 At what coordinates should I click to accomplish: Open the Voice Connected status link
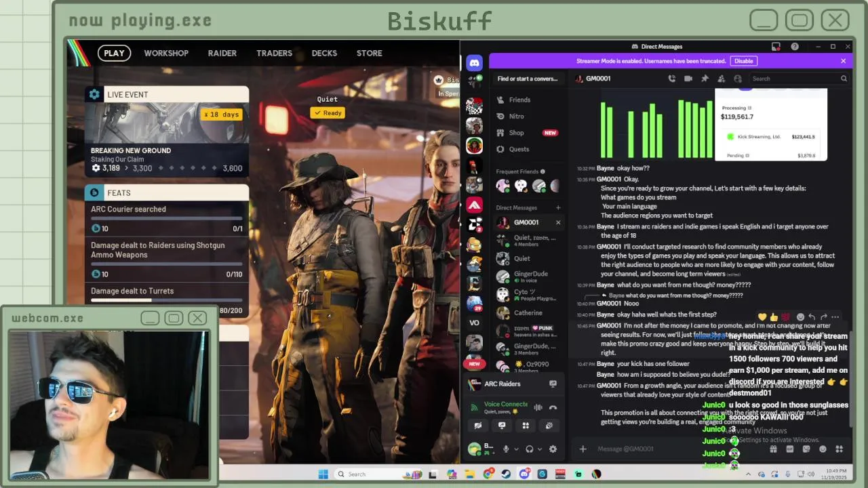[505, 404]
